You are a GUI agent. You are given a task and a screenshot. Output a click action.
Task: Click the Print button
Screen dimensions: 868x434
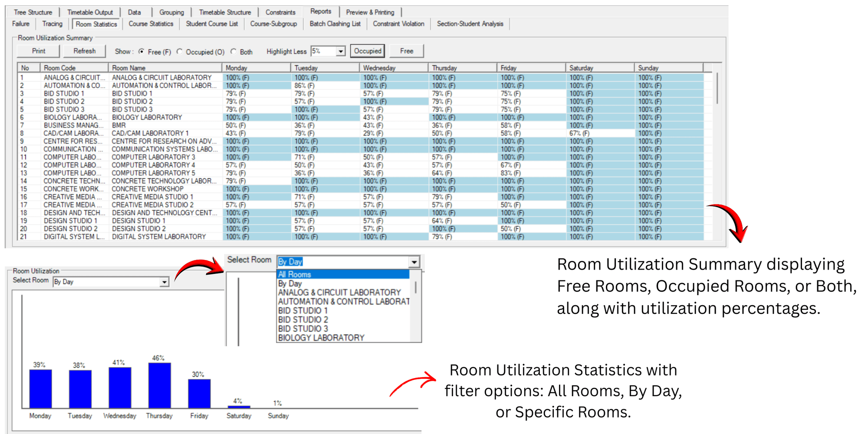click(38, 51)
